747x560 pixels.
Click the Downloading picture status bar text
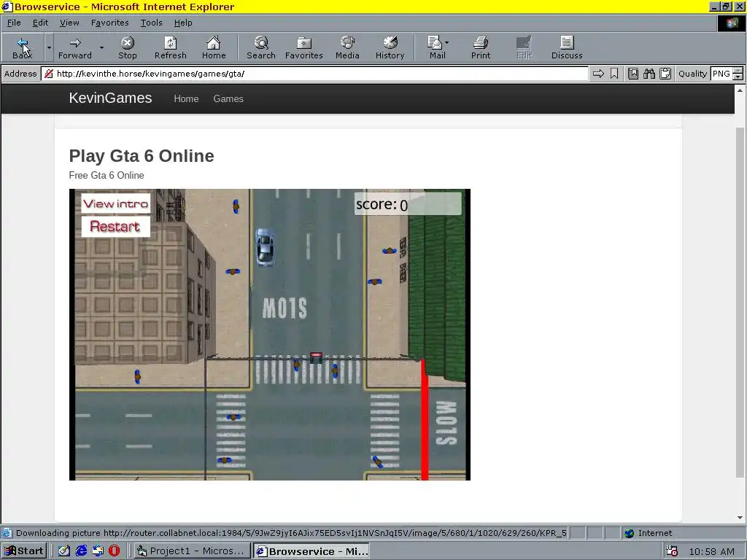click(x=291, y=533)
